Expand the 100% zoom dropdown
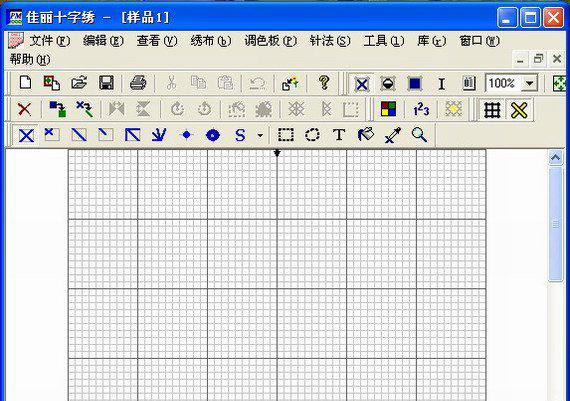570x401 pixels. tap(529, 84)
